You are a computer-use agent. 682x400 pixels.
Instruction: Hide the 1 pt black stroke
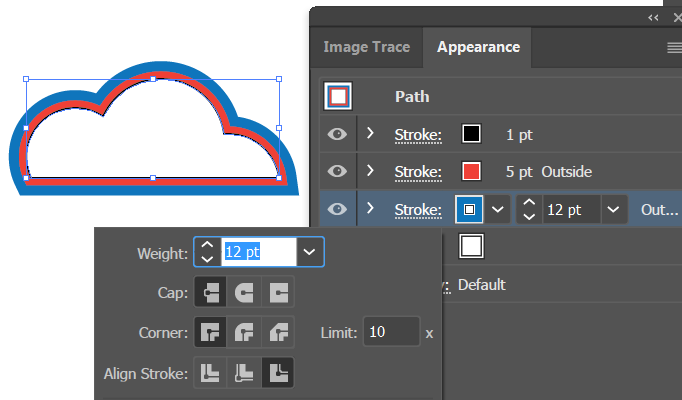tap(337, 134)
